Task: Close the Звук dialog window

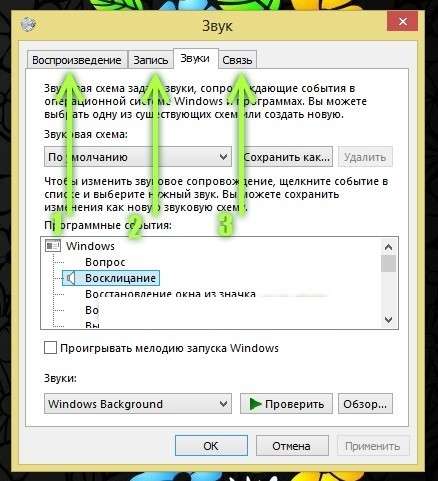Action: [x=403, y=22]
